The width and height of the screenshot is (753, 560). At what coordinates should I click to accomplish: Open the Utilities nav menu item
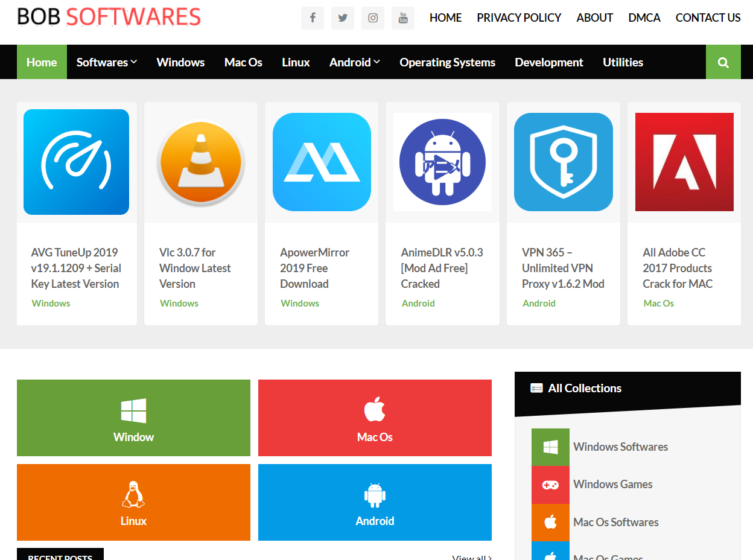[623, 62]
